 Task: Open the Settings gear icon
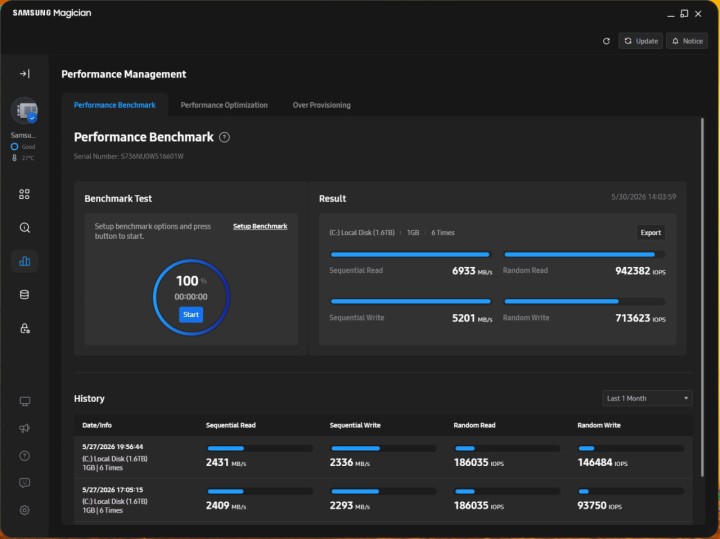click(x=25, y=510)
